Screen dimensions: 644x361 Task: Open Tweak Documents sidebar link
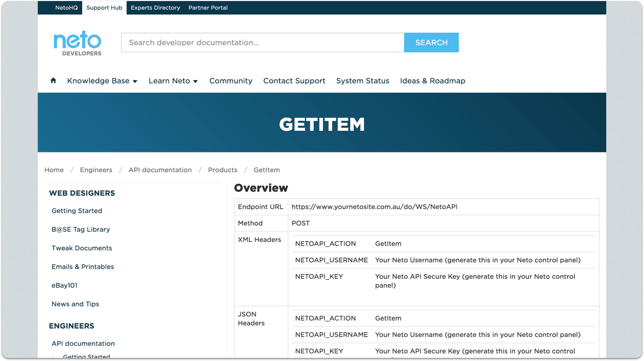pyautogui.click(x=82, y=248)
